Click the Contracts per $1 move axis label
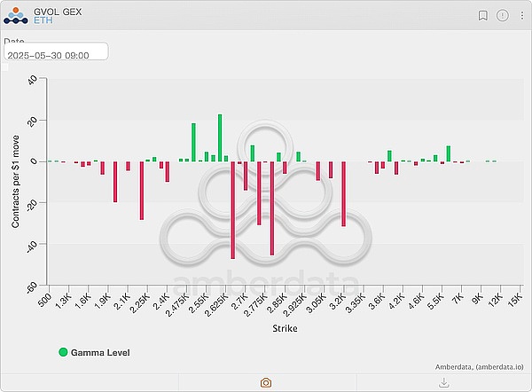Screen dimensions: 532x392 (16, 182)
